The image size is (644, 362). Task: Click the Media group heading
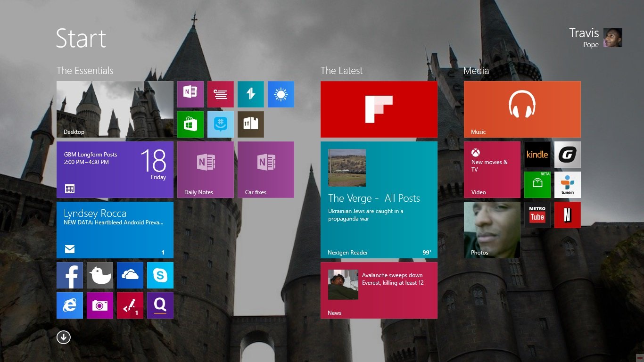[x=476, y=71]
